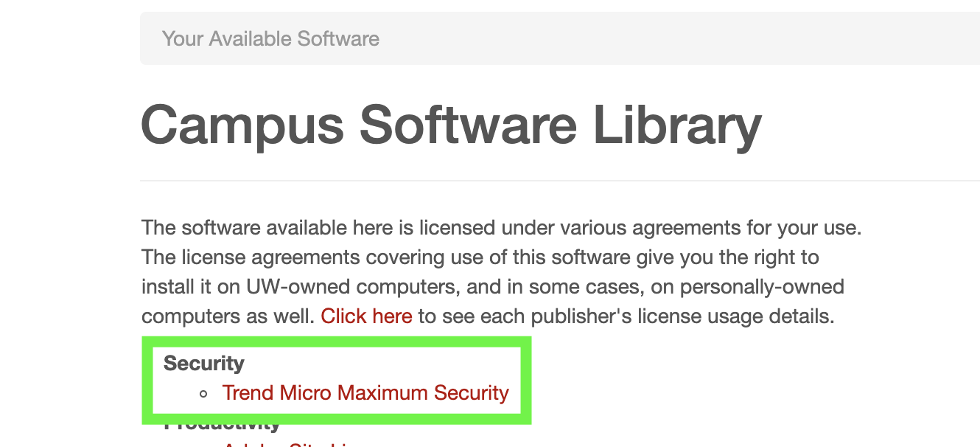Screen dimensions: 980x447
Task: Select the sentence starting 'The software available here'
Action: 501,227
